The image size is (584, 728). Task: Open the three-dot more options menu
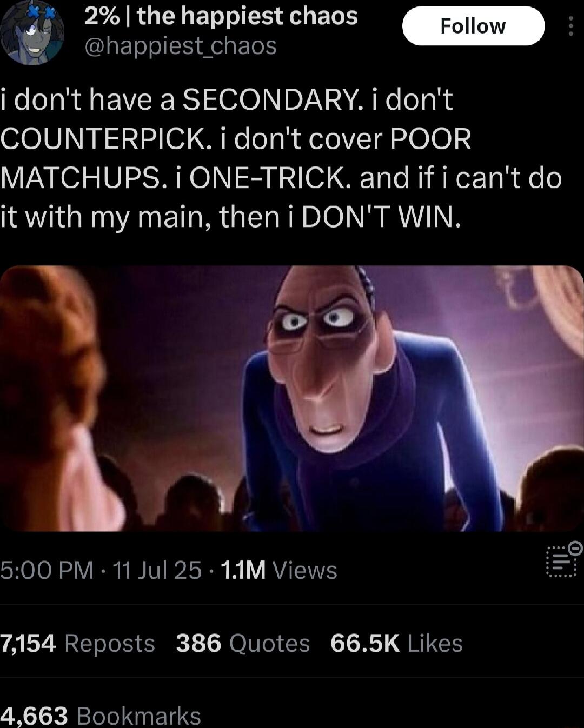tap(570, 25)
